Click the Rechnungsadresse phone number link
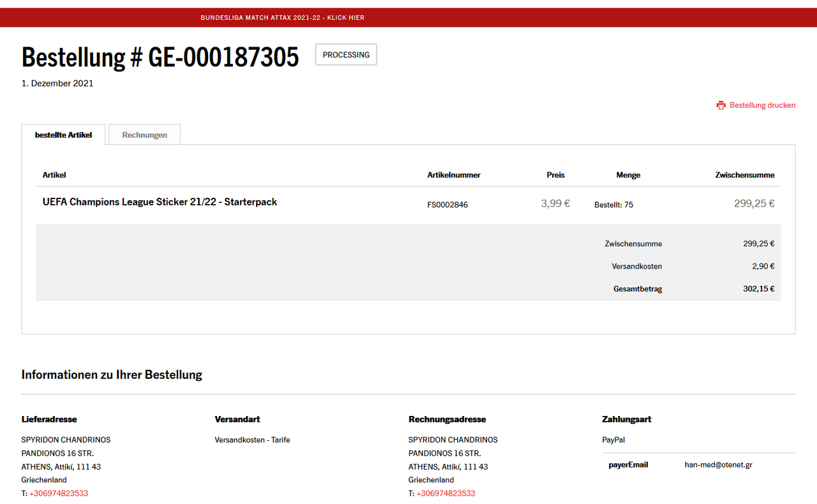This screenshot has width=817, height=504. tap(446, 493)
